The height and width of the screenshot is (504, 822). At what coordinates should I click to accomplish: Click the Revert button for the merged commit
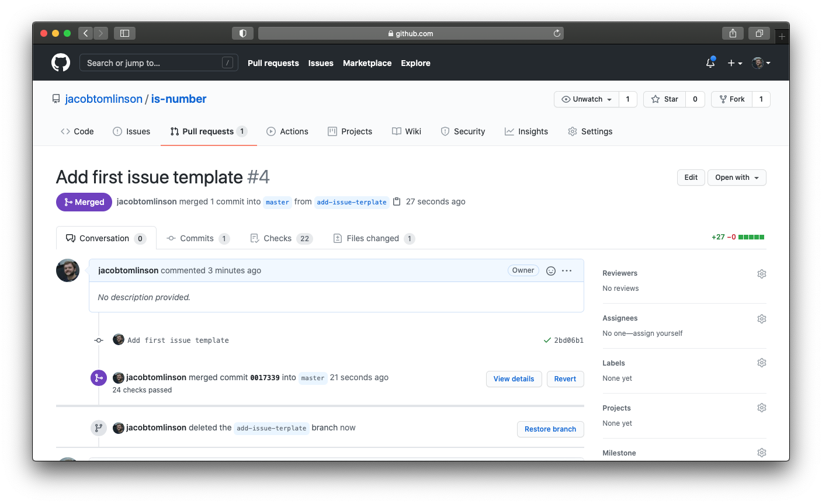(x=565, y=378)
